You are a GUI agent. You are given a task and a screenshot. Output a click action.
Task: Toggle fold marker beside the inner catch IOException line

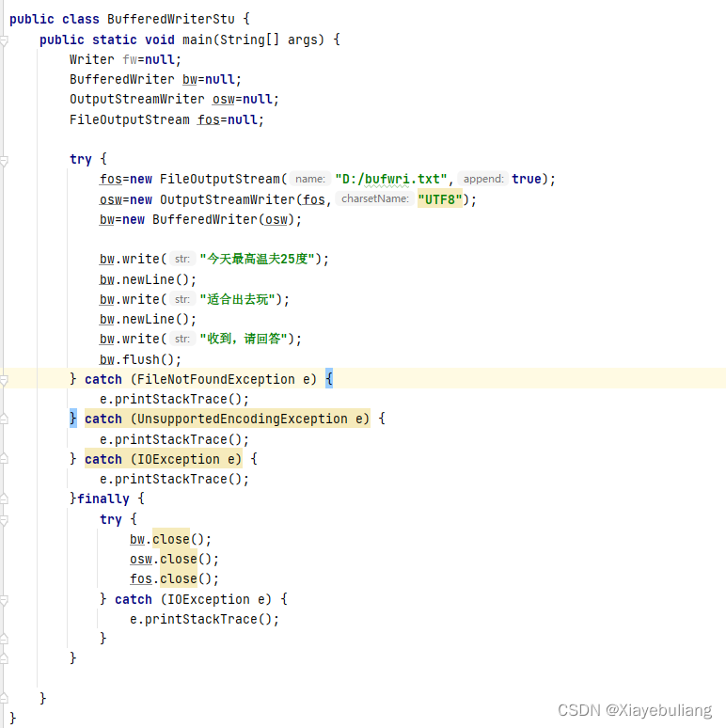coord(4,600)
